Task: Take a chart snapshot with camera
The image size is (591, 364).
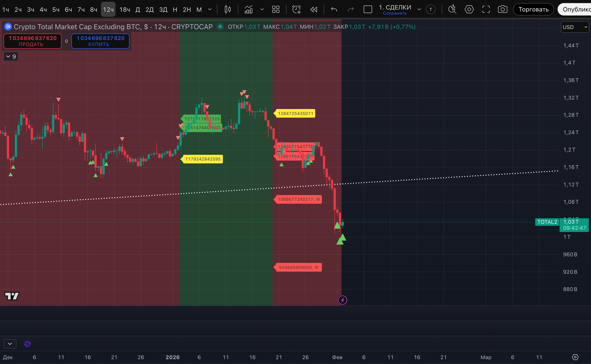Action: [x=502, y=9]
